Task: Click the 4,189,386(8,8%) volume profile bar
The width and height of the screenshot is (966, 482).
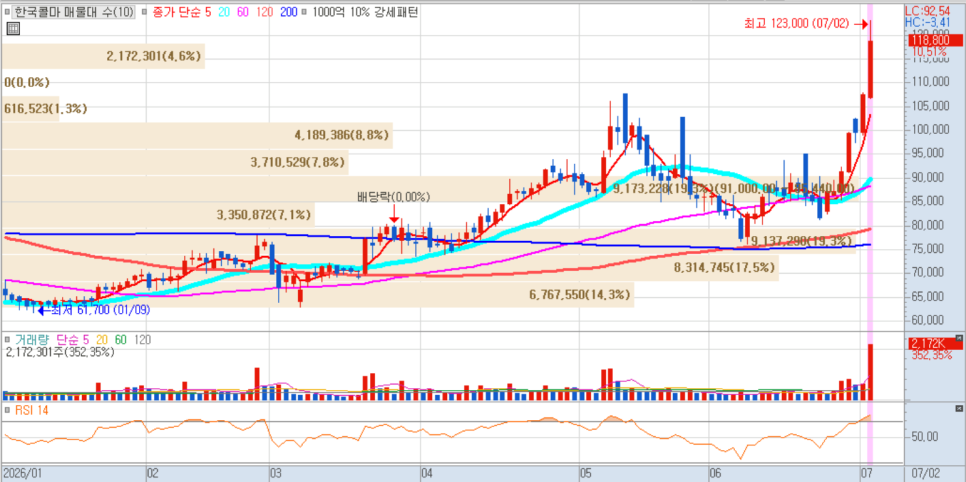Action: [x=196, y=135]
